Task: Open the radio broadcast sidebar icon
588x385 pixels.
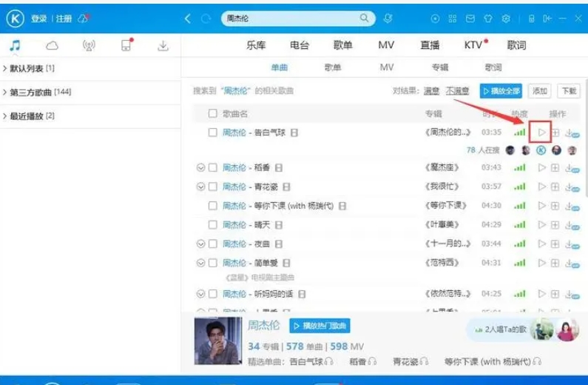Action: [89, 46]
